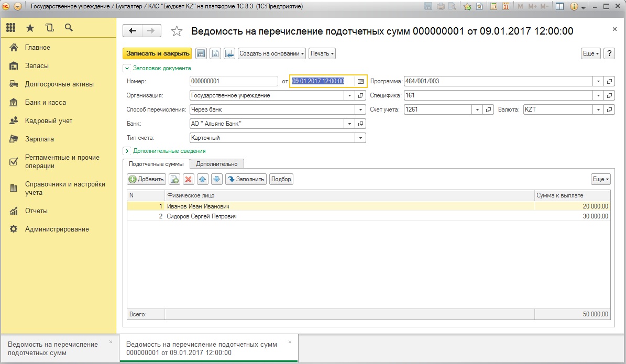
Task: Click the Добавить button
Action: tap(147, 179)
